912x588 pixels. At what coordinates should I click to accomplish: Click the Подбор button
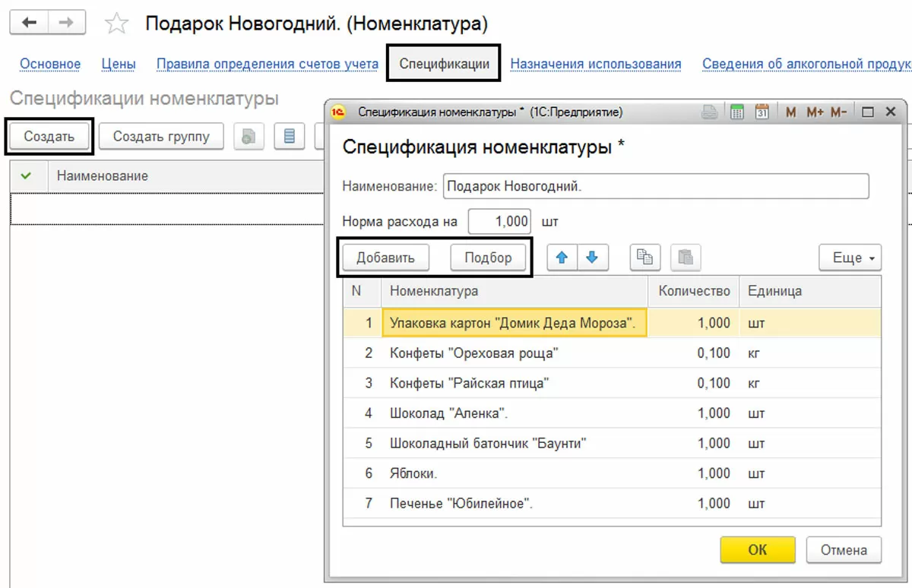pyautogui.click(x=488, y=258)
